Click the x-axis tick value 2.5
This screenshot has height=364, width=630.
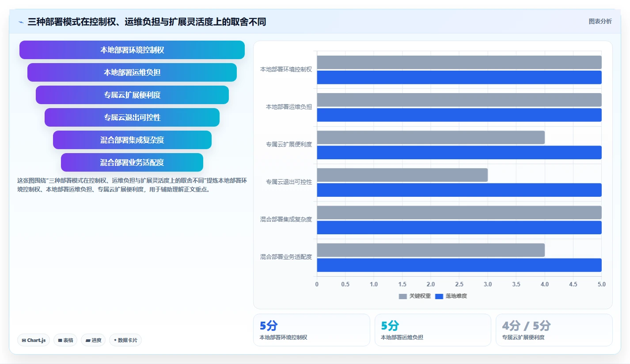[x=459, y=285]
